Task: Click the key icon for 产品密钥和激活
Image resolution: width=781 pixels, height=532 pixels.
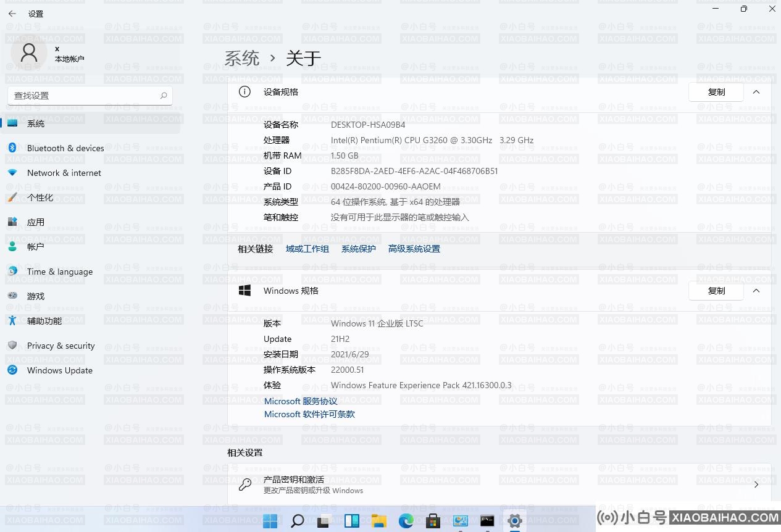Action: pos(245,484)
